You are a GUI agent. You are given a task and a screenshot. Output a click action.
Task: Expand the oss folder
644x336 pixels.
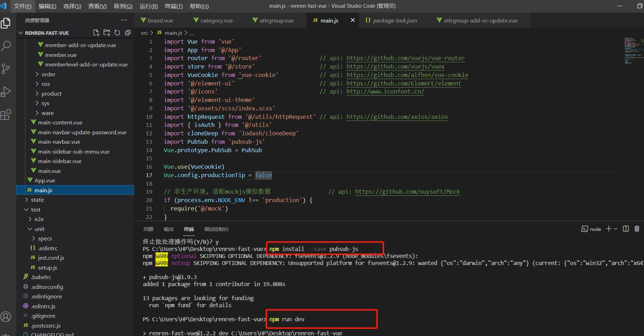(75, 84)
